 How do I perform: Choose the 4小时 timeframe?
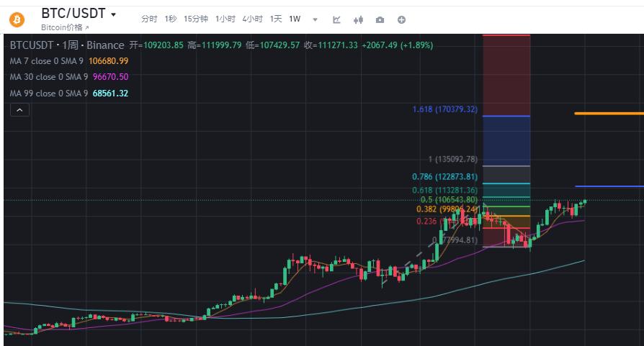point(252,19)
